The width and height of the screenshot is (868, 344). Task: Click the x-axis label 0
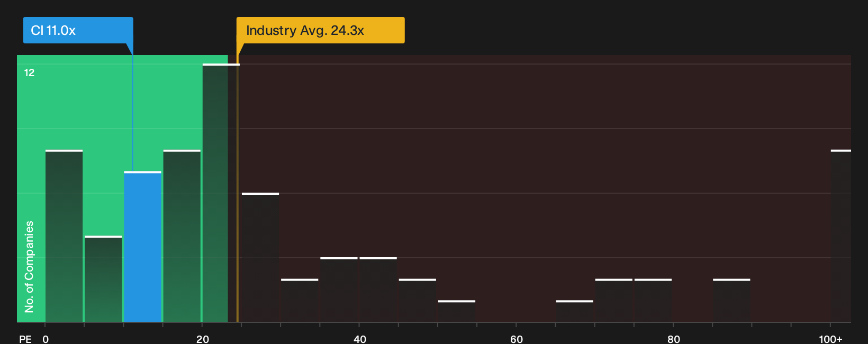tap(46, 339)
